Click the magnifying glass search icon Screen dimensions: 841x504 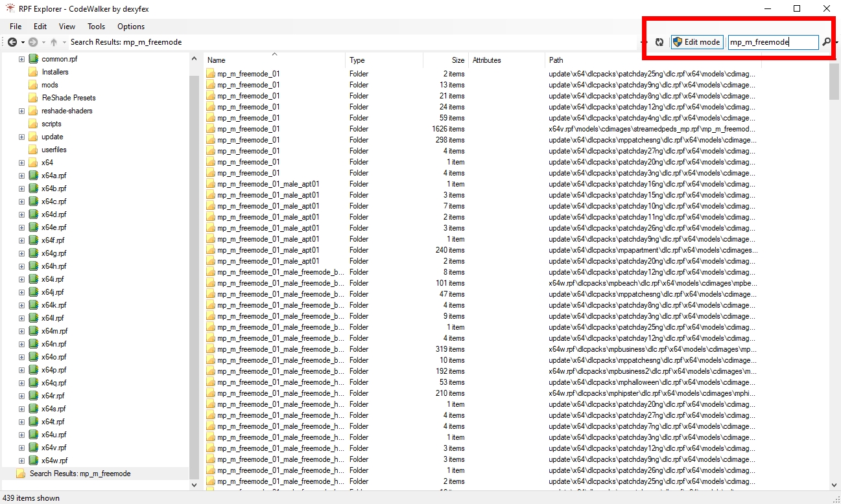826,42
